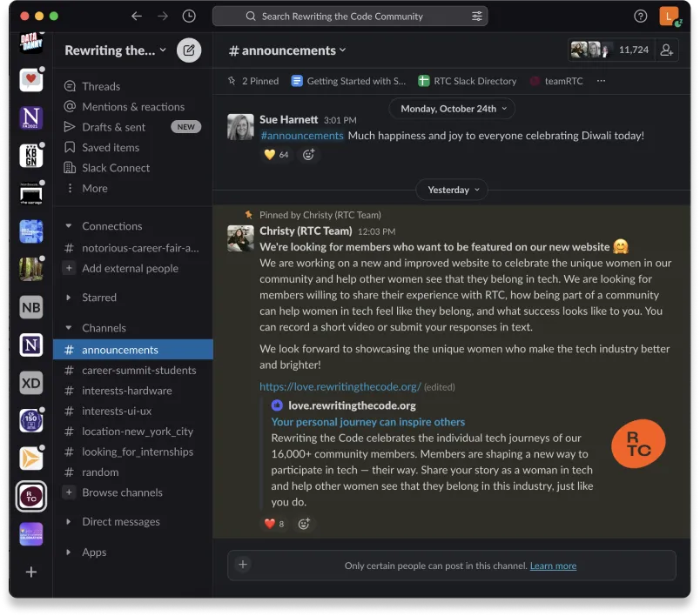
Task: Add a new workspace
Action: point(31,572)
